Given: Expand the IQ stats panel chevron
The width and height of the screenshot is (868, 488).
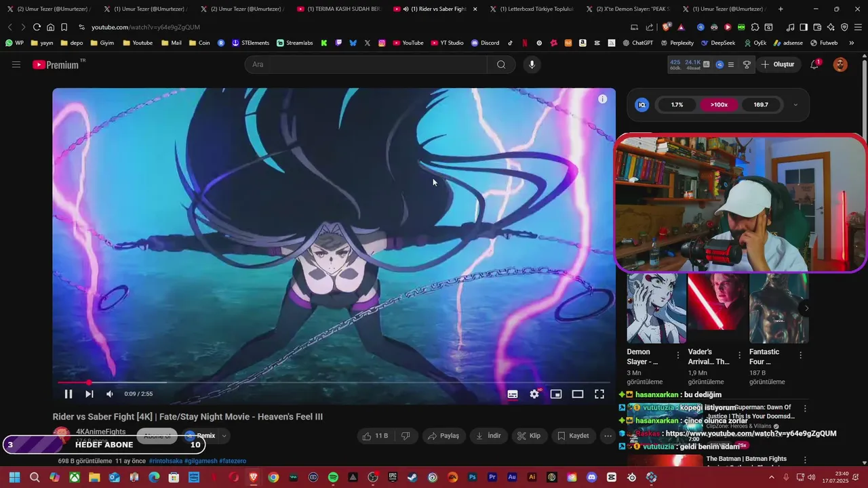Looking at the screenshot, I should click(x=795, y=105).
